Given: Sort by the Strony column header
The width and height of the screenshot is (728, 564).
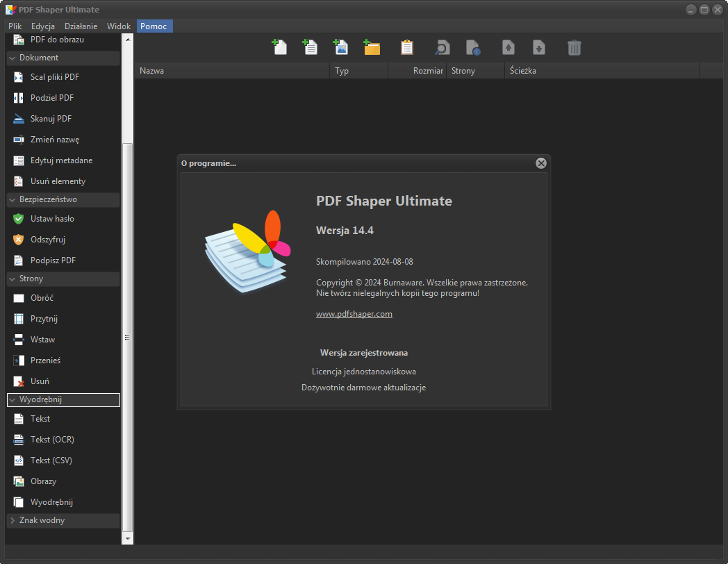Looking at the screenshot, I should 475,71.
